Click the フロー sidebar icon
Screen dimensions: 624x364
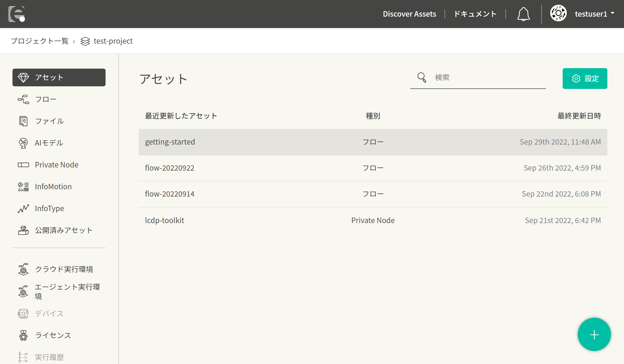tap(23, 99)
